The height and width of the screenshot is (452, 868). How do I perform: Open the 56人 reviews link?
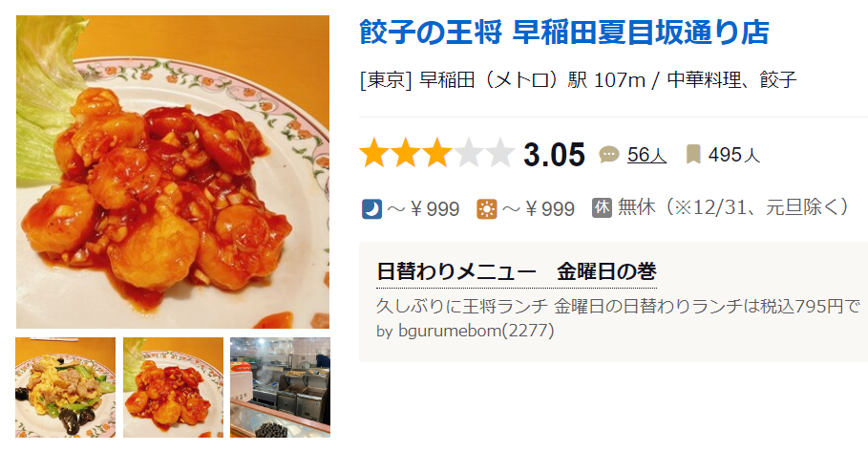pos(646,155)
